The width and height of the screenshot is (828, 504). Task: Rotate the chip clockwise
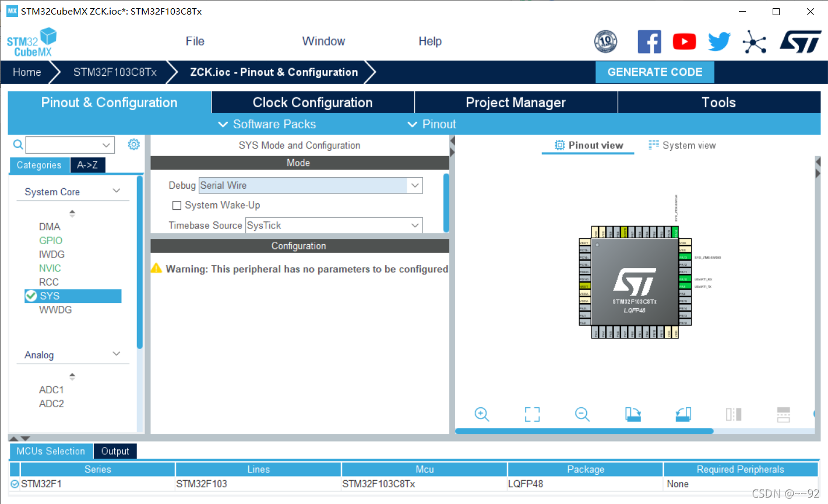pyautogui.click(x=633, y=414)
